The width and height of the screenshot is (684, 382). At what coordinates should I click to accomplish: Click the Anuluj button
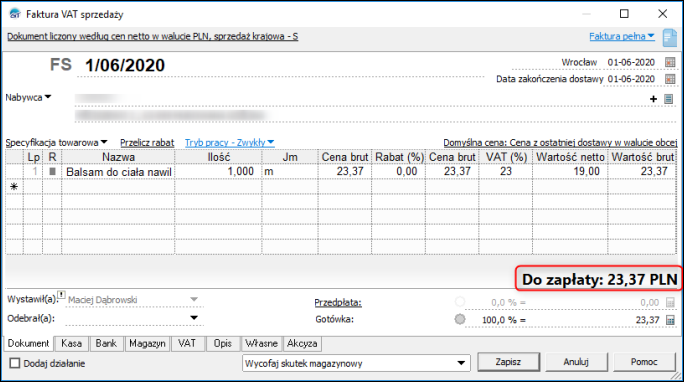click(x=576, y=362)
